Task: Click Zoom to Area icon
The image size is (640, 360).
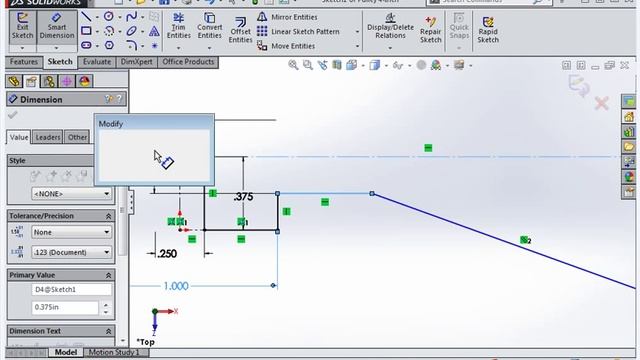Action: 308,65
